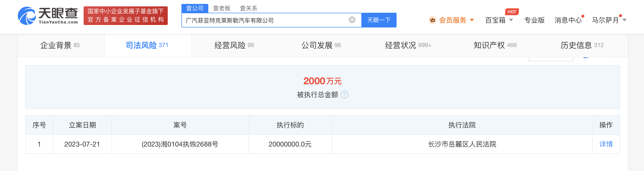Click execution amount 20000000.0元
Viewport: 644px width, 171px height.
(x=290, y=144)
